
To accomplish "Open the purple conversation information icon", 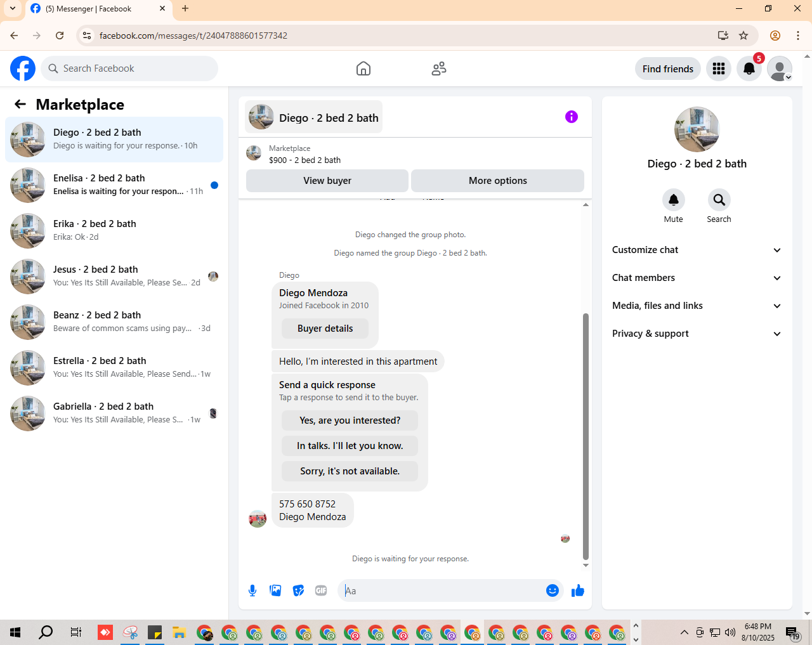I will pyautogui.click(x=572, y=117).
